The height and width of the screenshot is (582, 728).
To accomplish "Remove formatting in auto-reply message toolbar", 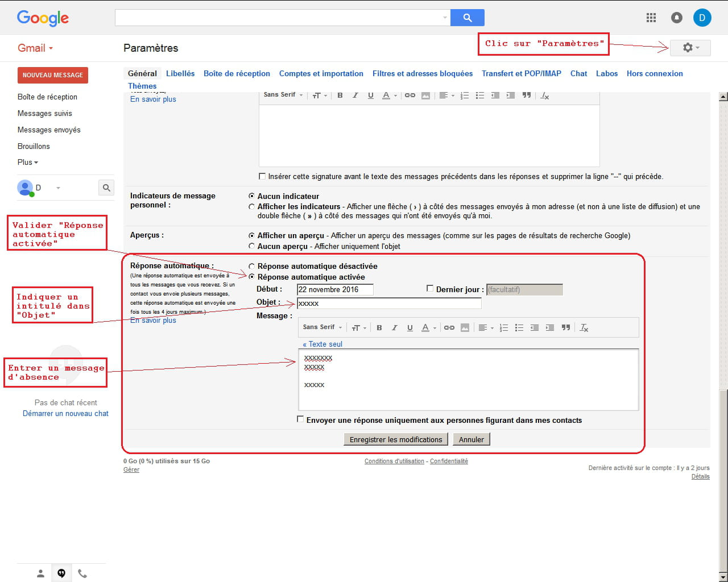I will click(584, 327).
